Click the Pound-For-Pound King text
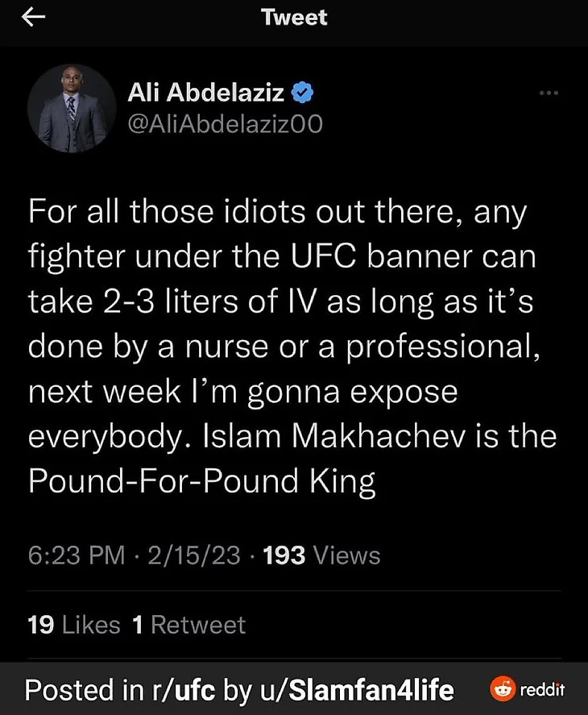The height and width of the screenshot is (715, 588). [202, 480]
